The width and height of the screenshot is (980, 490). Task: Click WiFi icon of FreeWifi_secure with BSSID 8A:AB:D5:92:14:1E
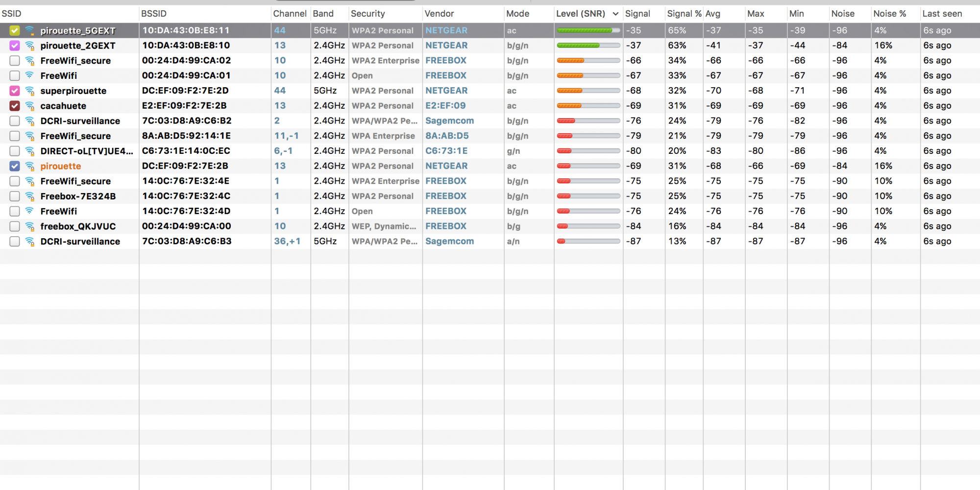pyautogui.click(x=30, y=136)
